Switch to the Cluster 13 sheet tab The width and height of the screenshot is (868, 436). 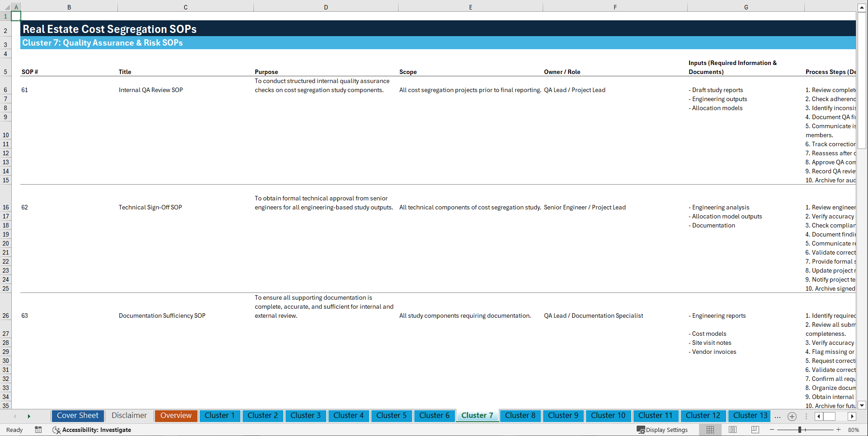point(749,416)
